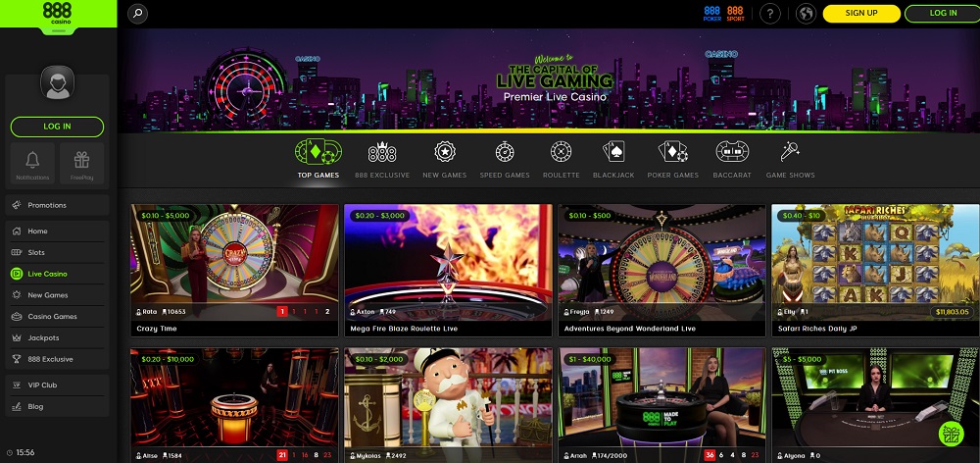Open the help question mark icon
This screenshot has width=980, height=463.
770,13
